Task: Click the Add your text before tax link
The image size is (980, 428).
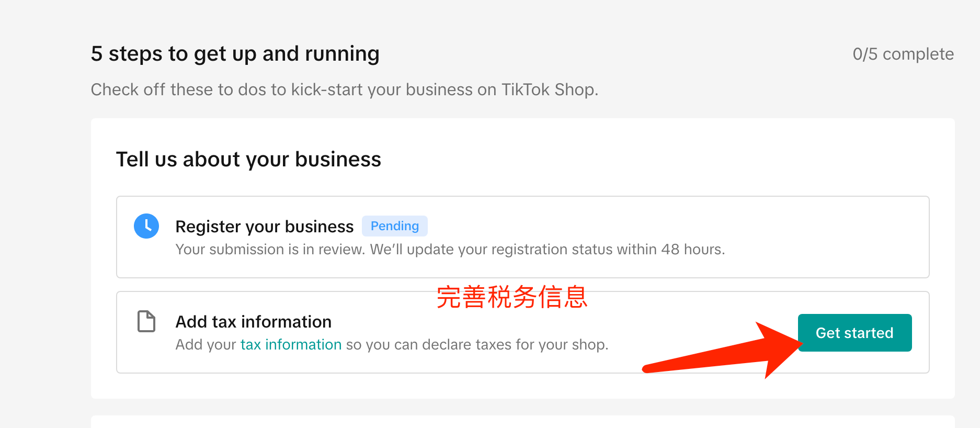Action: pyautogui.click(x=207, y=345)
